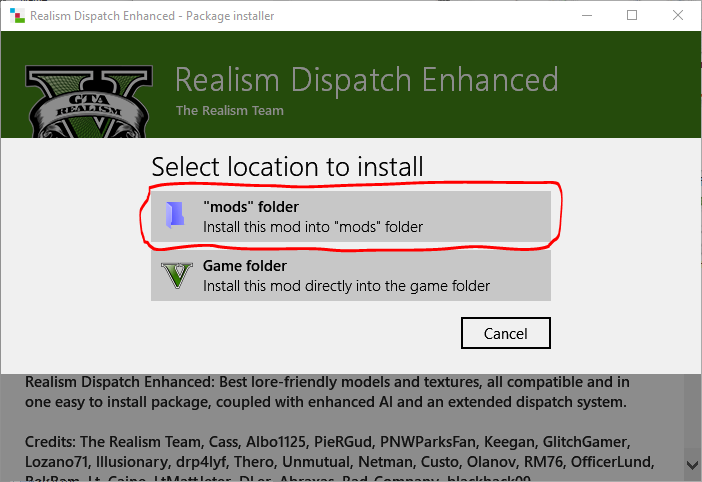The width and height of the screenshot is (702, 482).
Task: Click the "Select location to install" heading
Action: point(287,167)
